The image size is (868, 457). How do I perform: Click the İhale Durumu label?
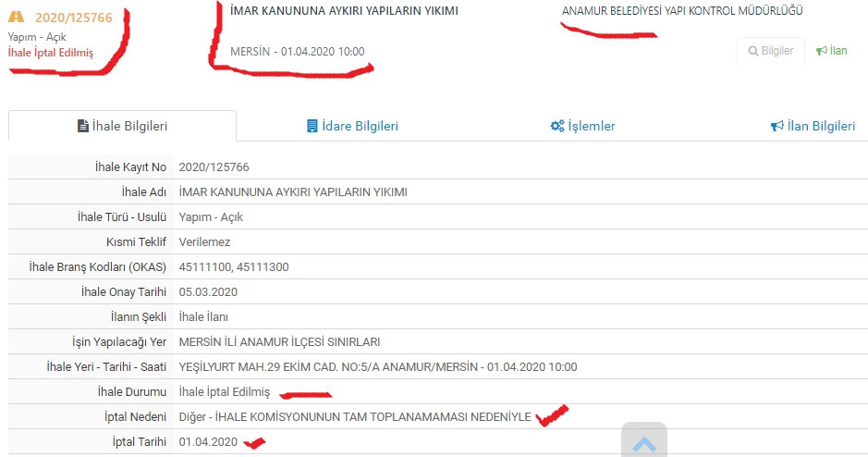pos(132,391)
